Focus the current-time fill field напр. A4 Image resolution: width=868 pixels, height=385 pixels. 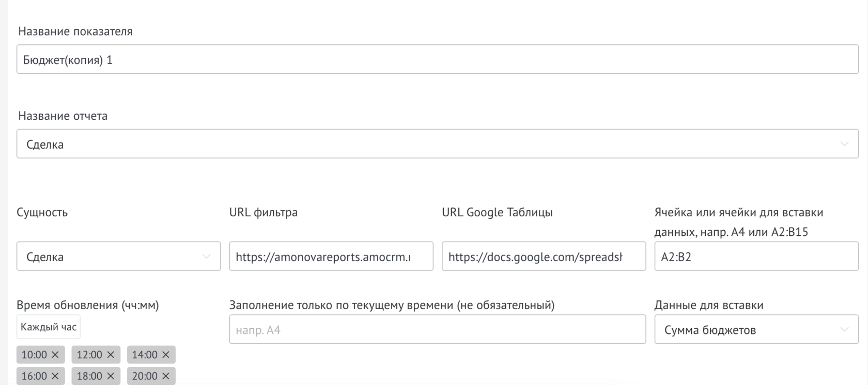437,330
